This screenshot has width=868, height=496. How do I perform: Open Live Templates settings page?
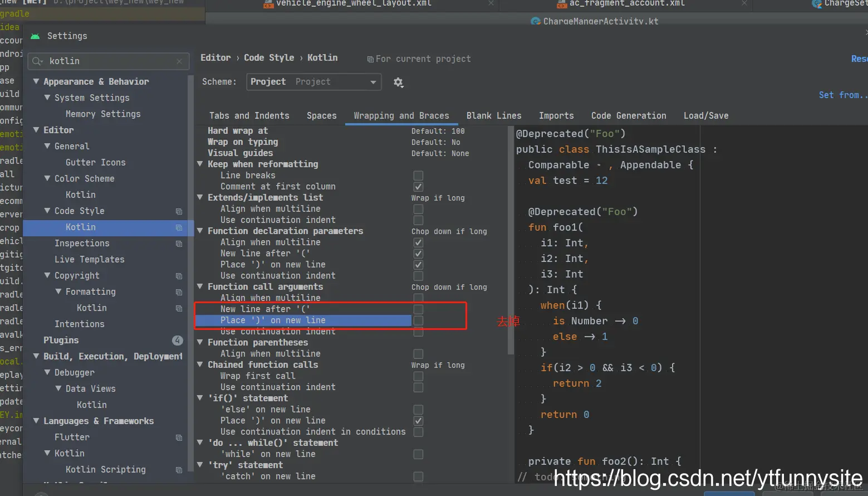89,260
